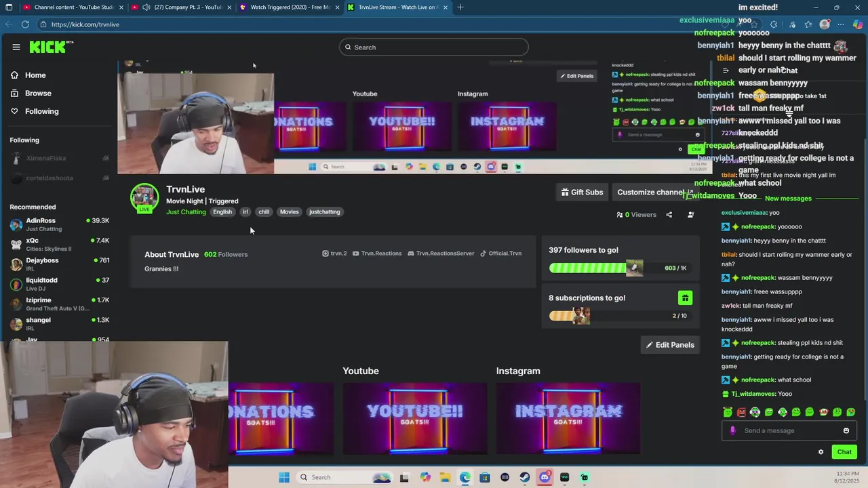Open the Donations panel image

click(281, 418)
